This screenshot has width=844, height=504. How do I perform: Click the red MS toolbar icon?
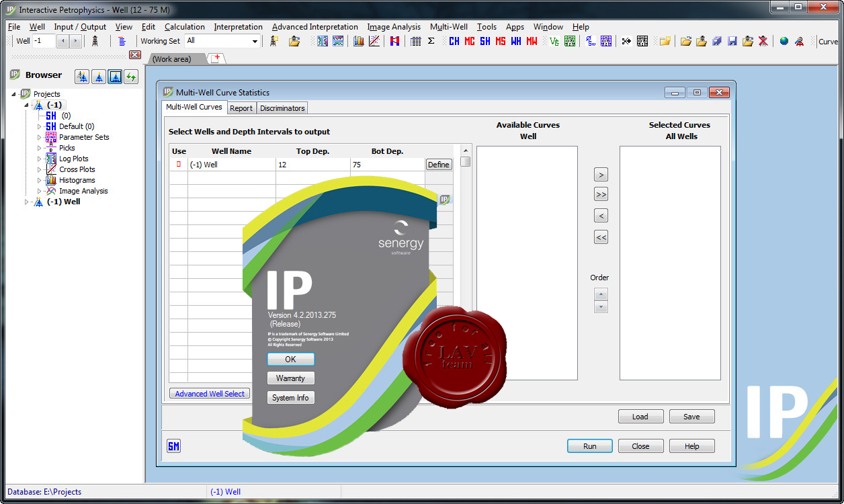point(501,41)
